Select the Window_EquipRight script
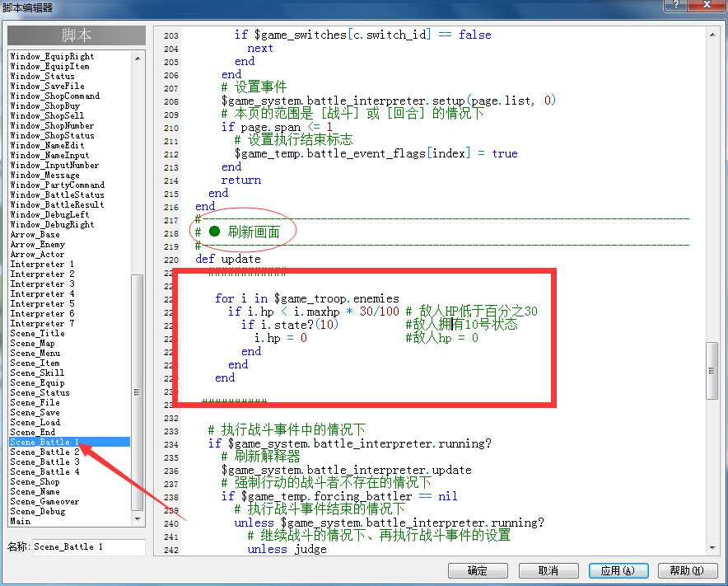This screenshot has width=728, height=586. [70, 56]
